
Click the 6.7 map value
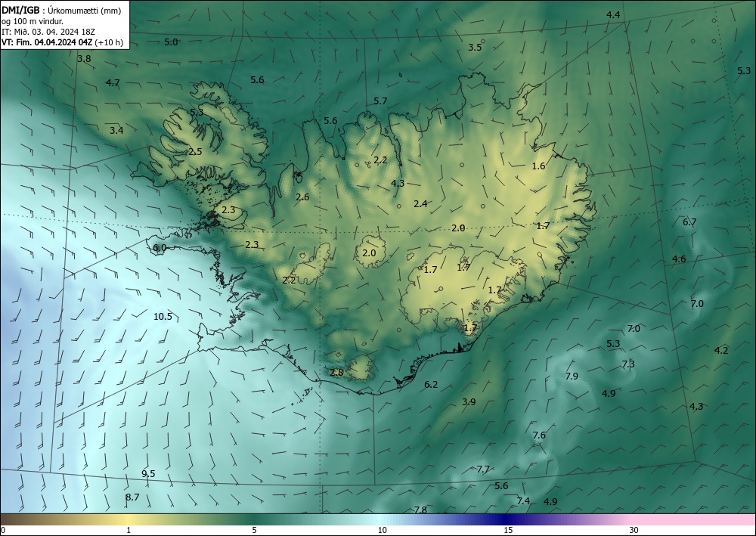coord(690,222)
